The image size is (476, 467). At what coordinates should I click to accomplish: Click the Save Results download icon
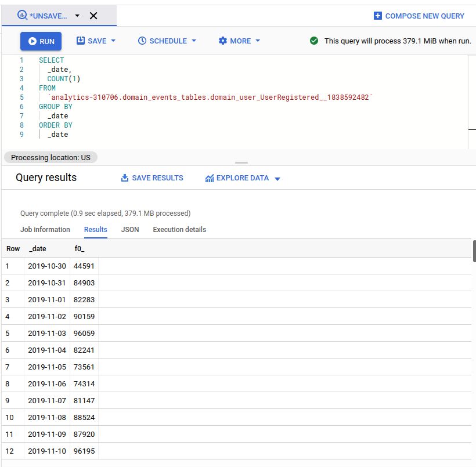[124, 178]
